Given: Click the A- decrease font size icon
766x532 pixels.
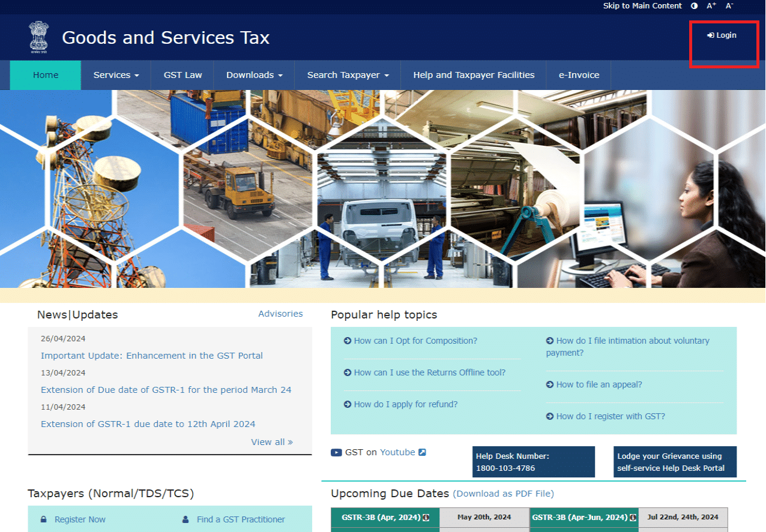Looking at the screenshot, I should pos(729,5).
